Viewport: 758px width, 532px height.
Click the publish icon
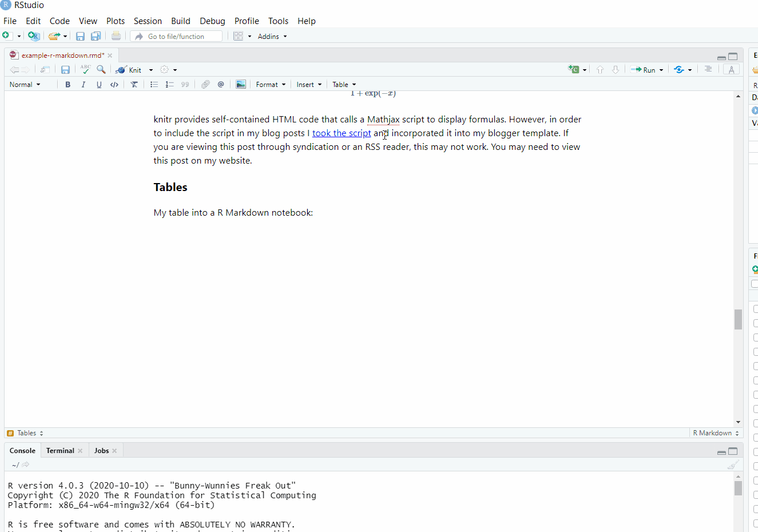(x=679, y=69)
